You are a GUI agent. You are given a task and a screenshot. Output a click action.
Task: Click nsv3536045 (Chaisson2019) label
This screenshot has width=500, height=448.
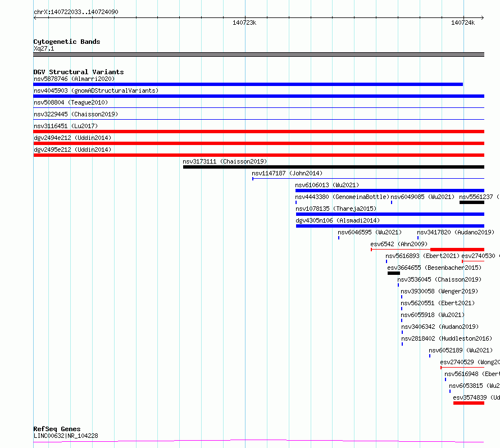[439, 279]
